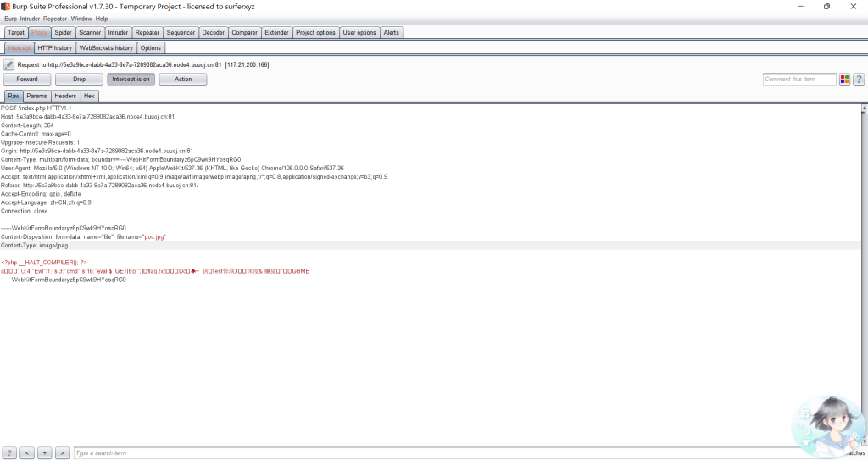Image resolution: width=868 pixels, height=460 pixels.
Task: Open the Burp menu
Action: coord(10,19)
